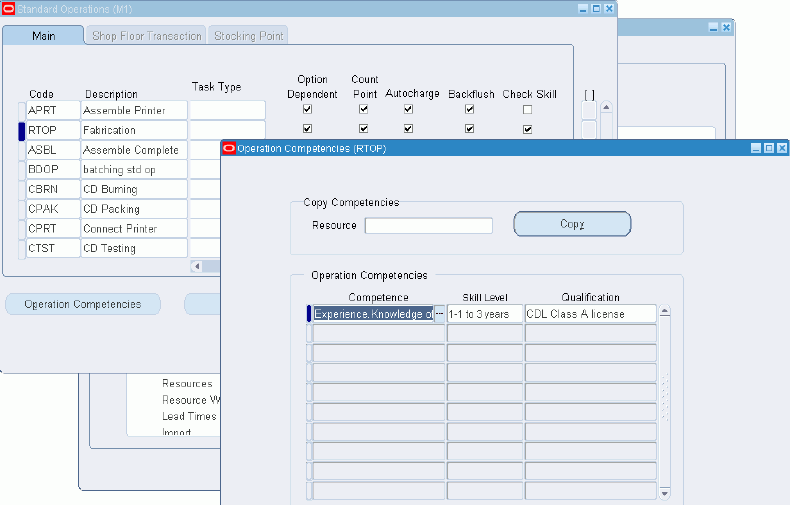The image size is (790, 505).
Task: Select the CTST code cell
Action: pos(53,248)
